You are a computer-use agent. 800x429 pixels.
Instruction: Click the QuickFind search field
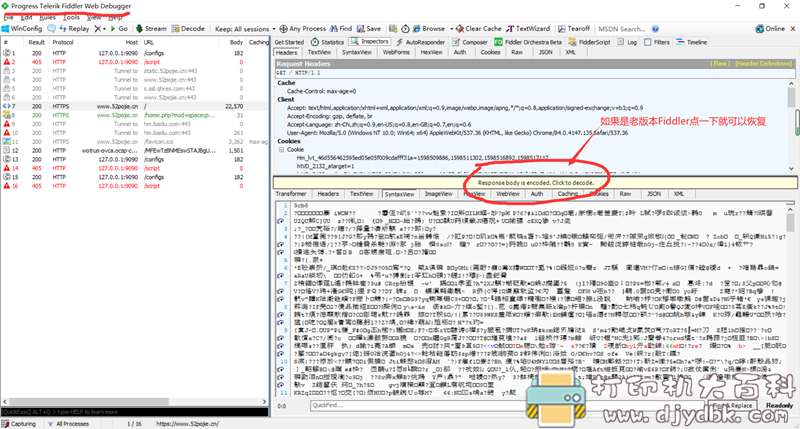click(508, 405)
